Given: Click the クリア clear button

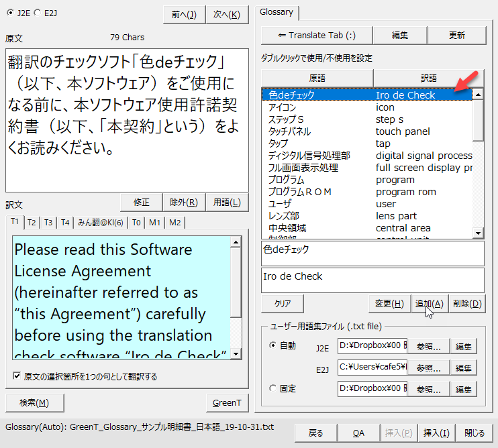Looking at the screenshot, I should (x=283, y=304).
